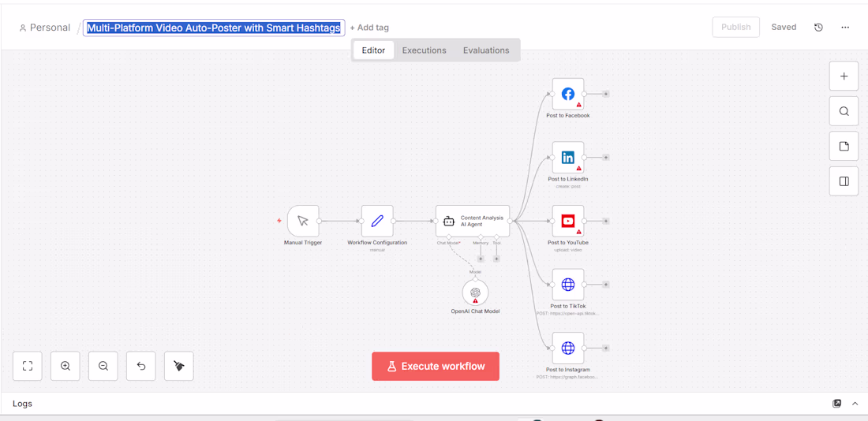The width and height of the screenshot is (868, 421).
Task: Click the LinkedIn node warning triangle
Action: (x=578, y=168)
